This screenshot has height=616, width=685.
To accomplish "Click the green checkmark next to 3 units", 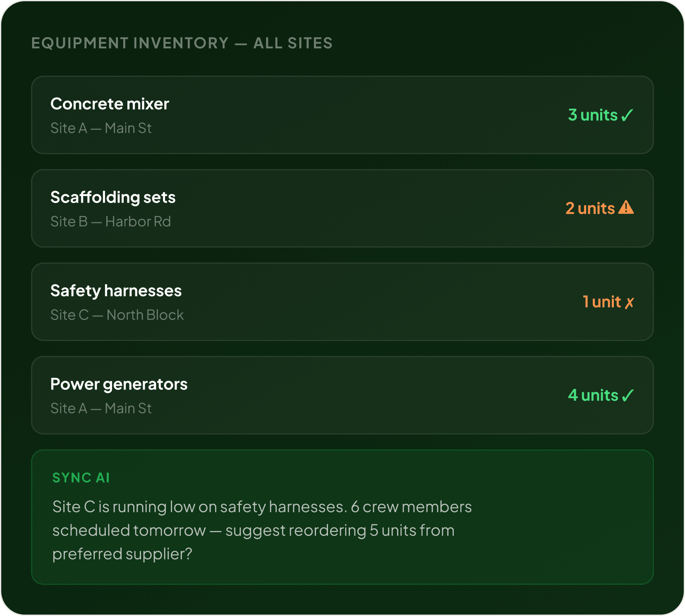I will click(x=627, y=115).
